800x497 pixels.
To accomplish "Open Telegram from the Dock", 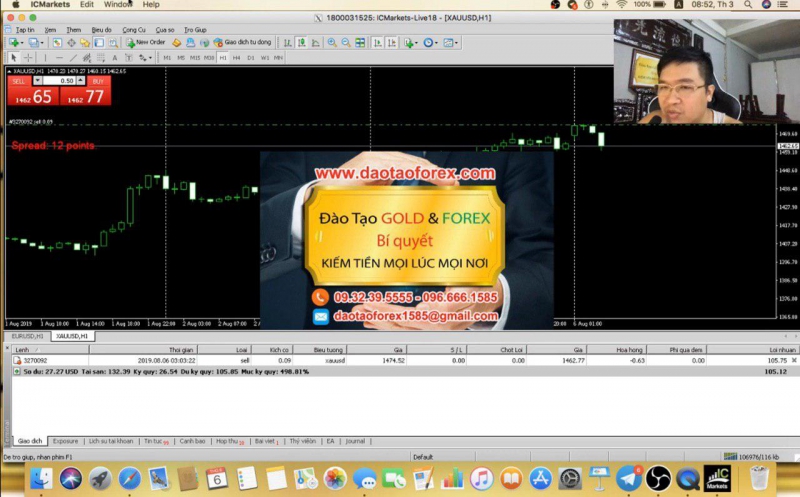I will coord(629,479).
